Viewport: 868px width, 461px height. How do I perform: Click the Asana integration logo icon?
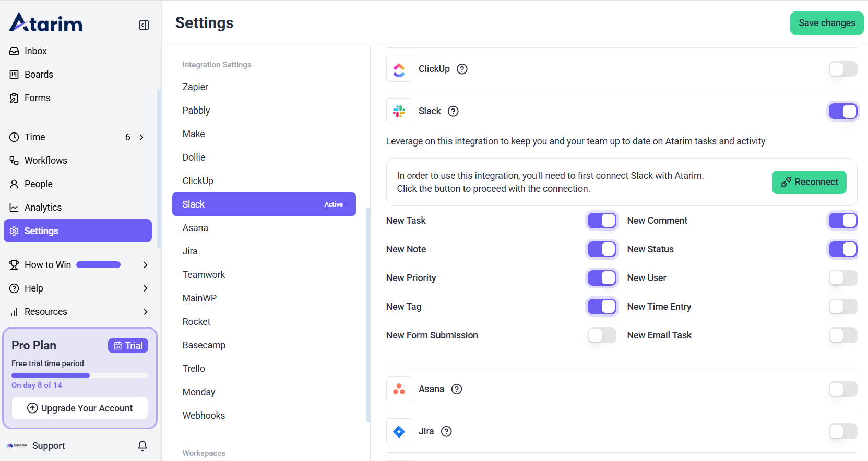pyautogui.click(x=399, y=389)
